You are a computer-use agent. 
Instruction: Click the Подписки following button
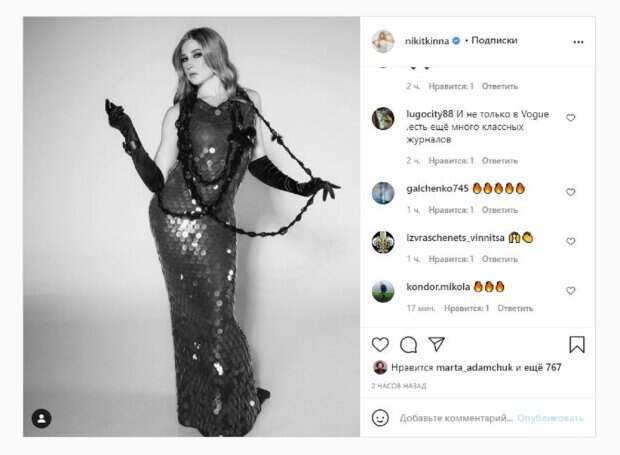pos(494,40)
